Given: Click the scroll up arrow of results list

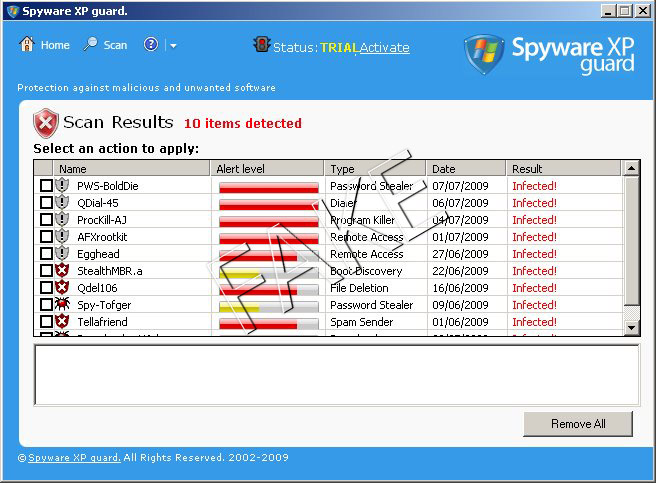Looking at the screenshot, I should click(631, 169).
